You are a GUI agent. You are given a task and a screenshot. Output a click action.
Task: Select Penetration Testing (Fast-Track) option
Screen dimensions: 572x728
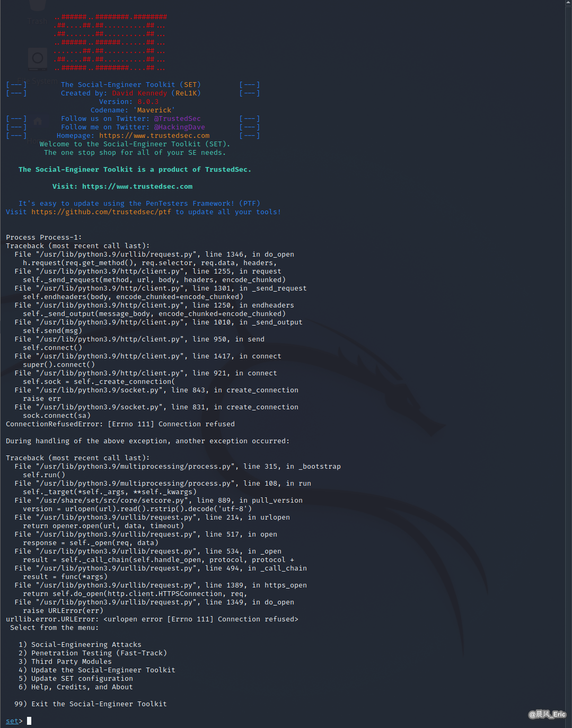[x=93, y=653]
